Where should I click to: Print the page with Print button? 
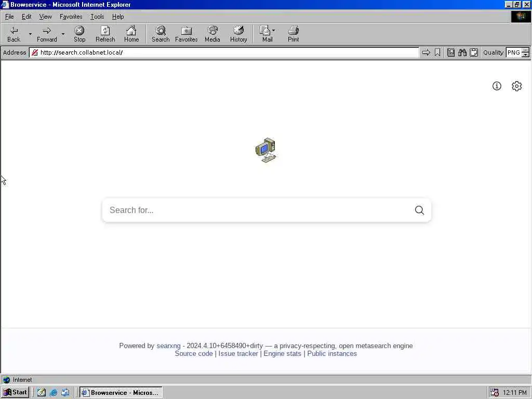293,34
